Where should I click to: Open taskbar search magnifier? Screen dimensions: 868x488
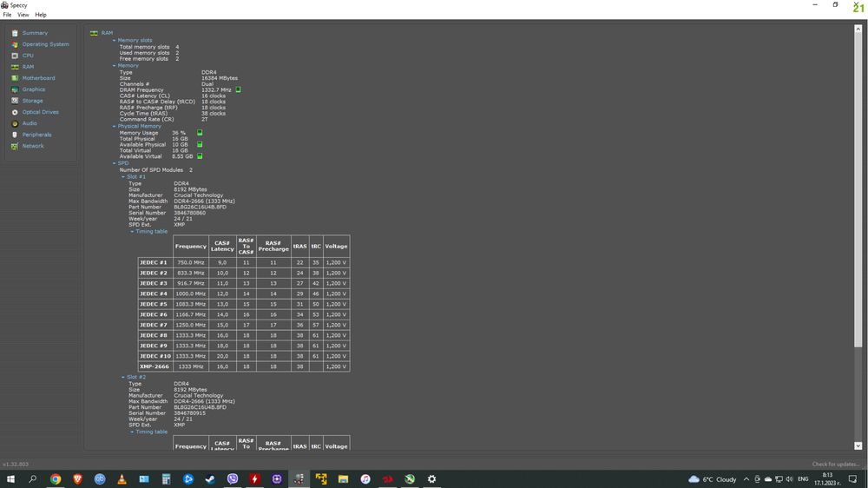point(33,479)
